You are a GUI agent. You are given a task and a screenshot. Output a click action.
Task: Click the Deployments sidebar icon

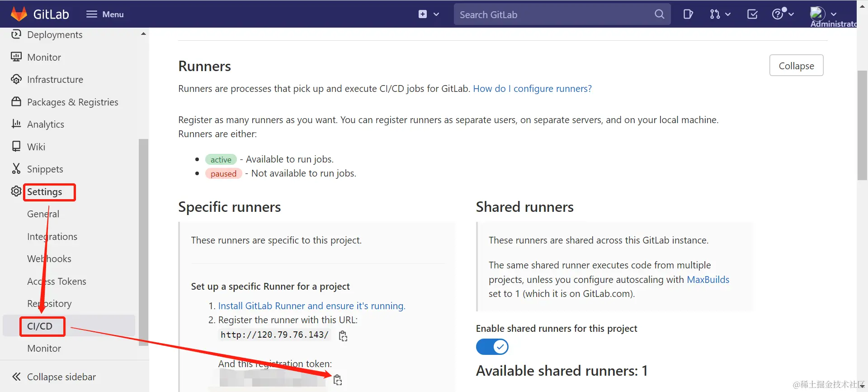pos(16,34)
